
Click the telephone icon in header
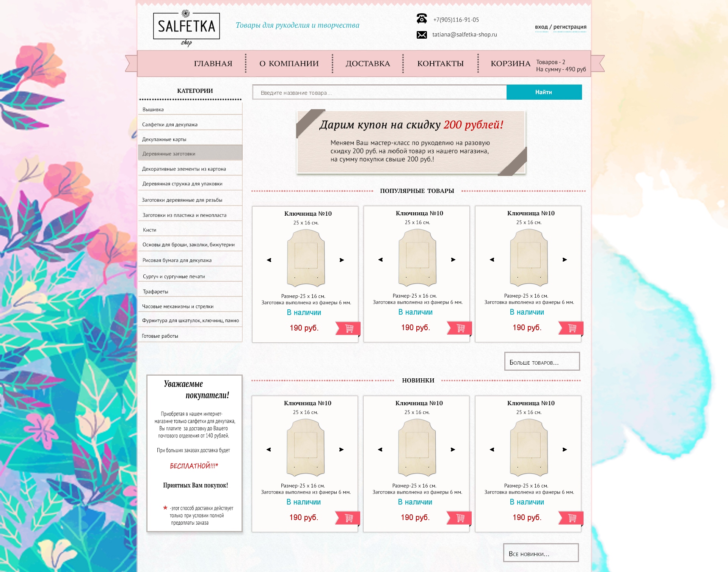coord(422,18)
